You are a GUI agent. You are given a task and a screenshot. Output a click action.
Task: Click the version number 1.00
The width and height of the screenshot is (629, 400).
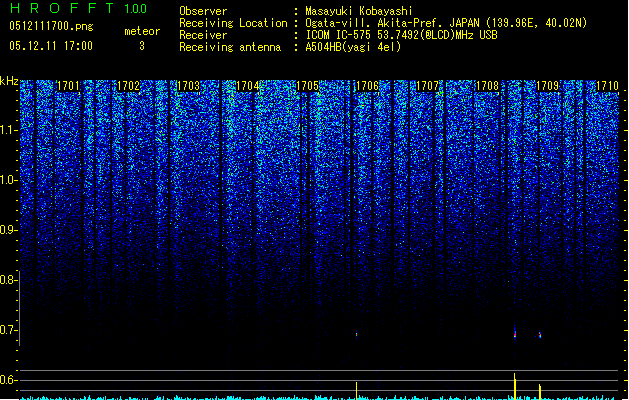coord(136,9)
